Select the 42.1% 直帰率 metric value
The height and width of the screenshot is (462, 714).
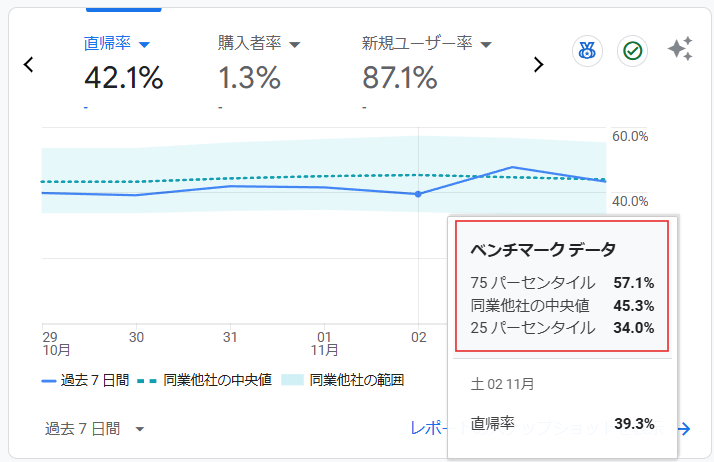point(123,77)
